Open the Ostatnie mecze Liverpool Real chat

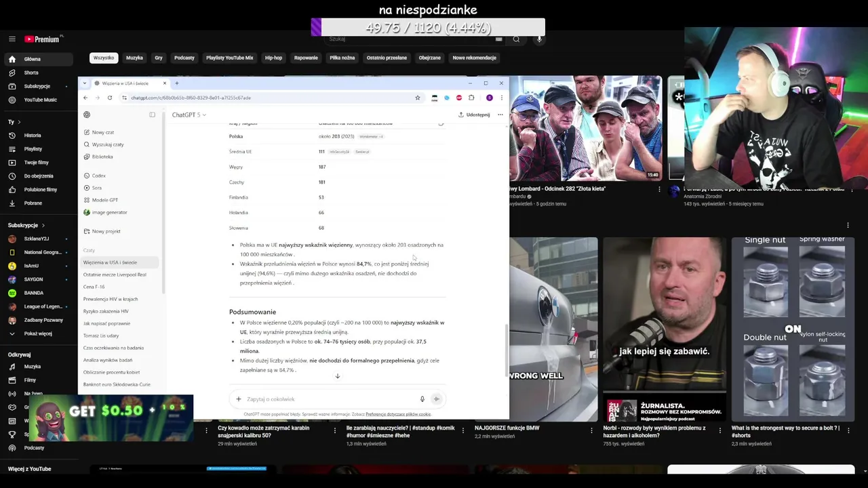pyautogui.click(x=115, y=274)
